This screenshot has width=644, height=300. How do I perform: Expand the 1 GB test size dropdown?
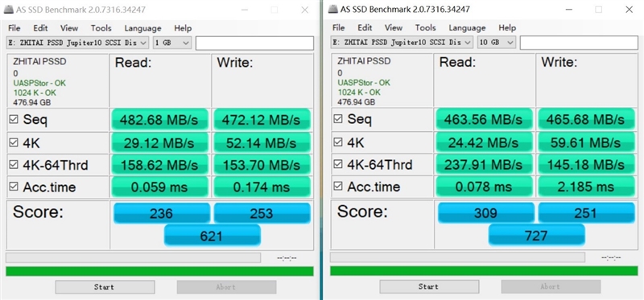pyautogui.click(x=172, y=43)
